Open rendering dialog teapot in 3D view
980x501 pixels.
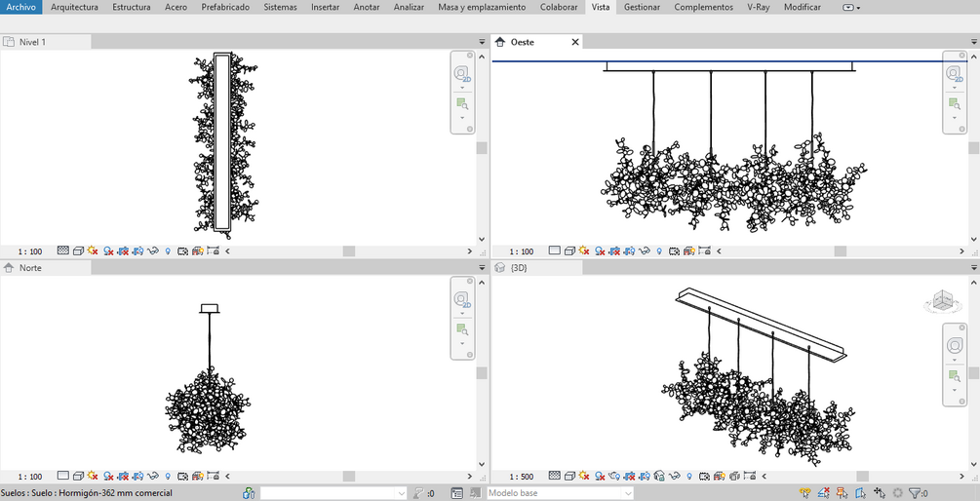[x=615, y=476]
